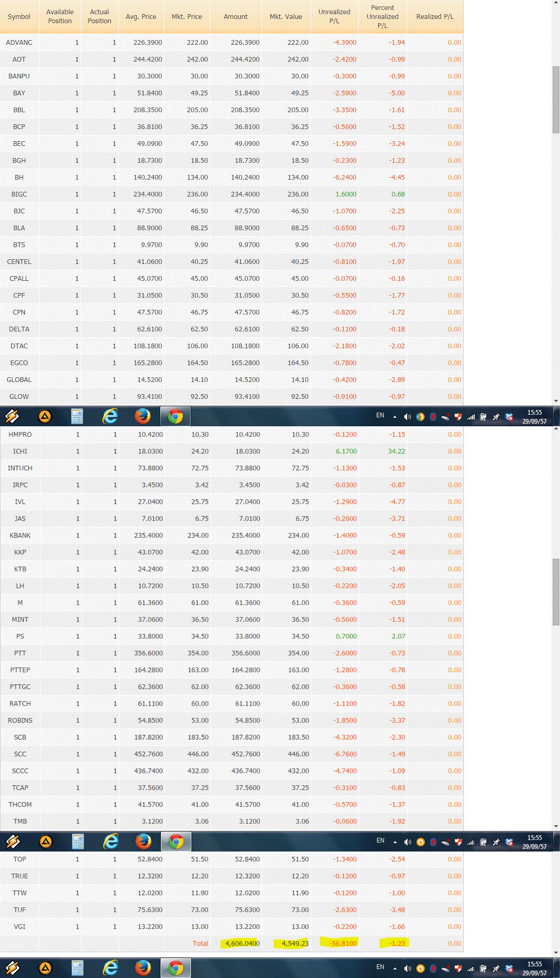560x978 pixels.
Task: Click DTAC average price 108.1800
Action: click(x=148, y=346)
